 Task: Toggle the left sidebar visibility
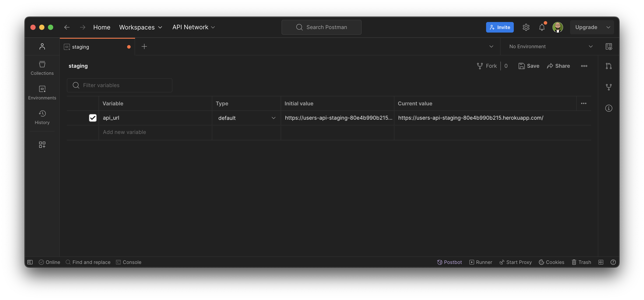[x=30, y=262]
